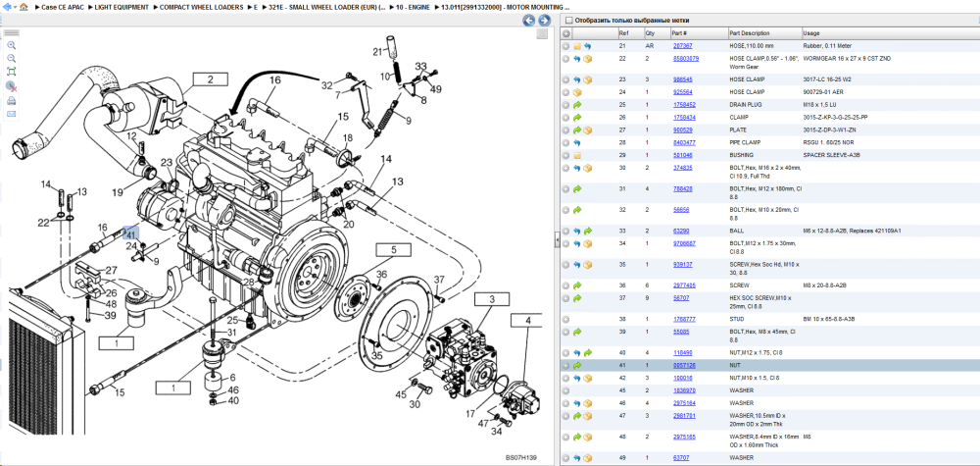
Task: Toggle selection circle for ref 41 NUT
Action: click(565, 365)
